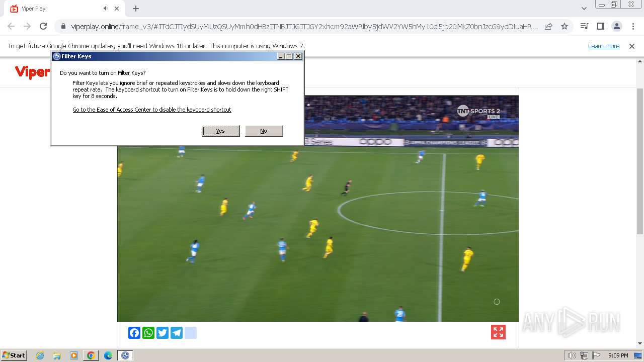Viewport: 644px width, 362px height.
Task: Minimize the Filter Keys dialog
Action: click(x=281, y=56)
